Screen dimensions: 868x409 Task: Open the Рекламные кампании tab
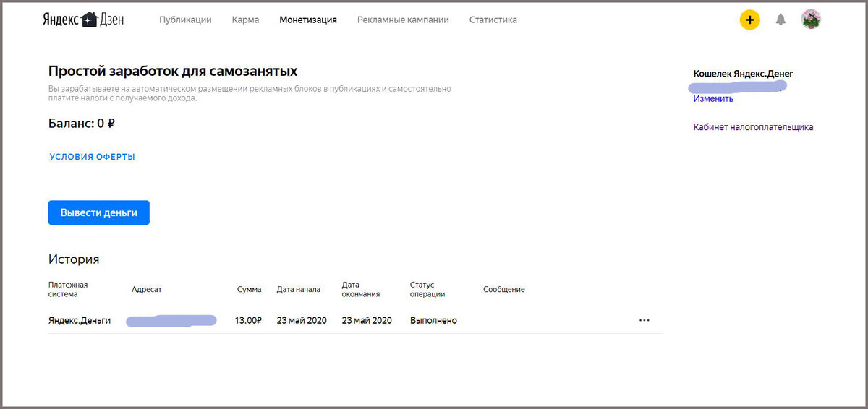pyautogui.click(x=403, y=20)
